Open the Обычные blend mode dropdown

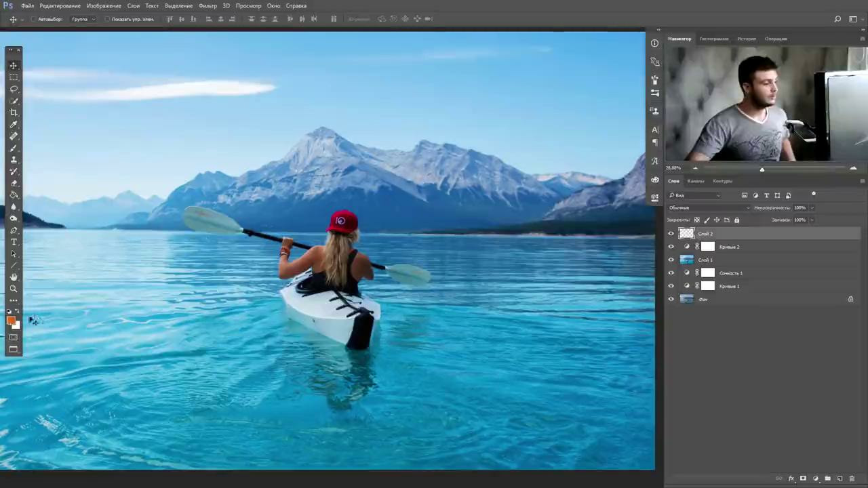pyautogui.click(x=709, y=207)
